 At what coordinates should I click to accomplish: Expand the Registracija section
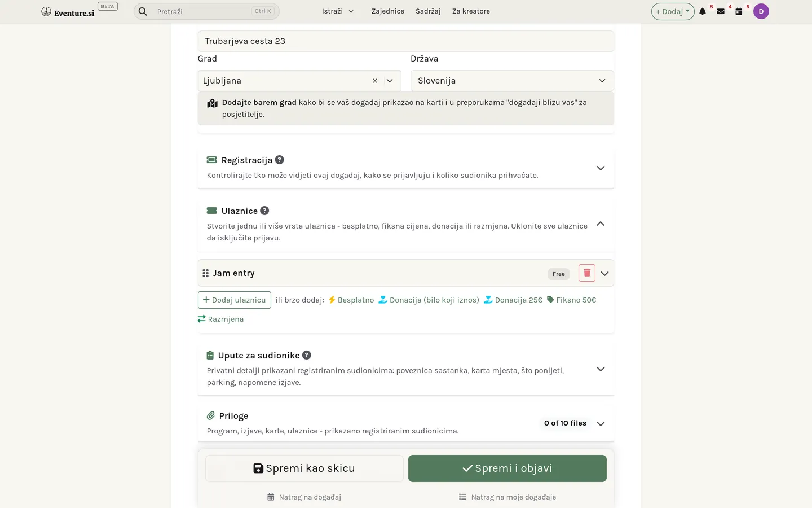pyautogui.click(x=601, y=168)
